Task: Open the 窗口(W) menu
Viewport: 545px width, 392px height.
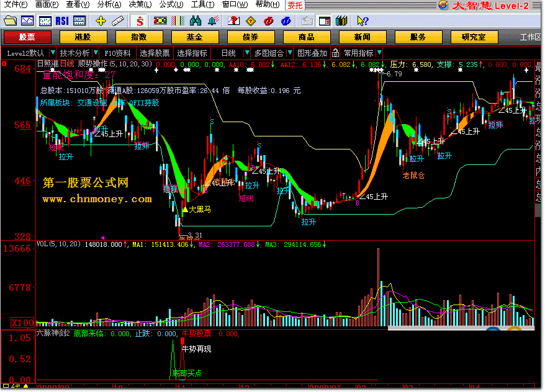Action: (235, 4)
